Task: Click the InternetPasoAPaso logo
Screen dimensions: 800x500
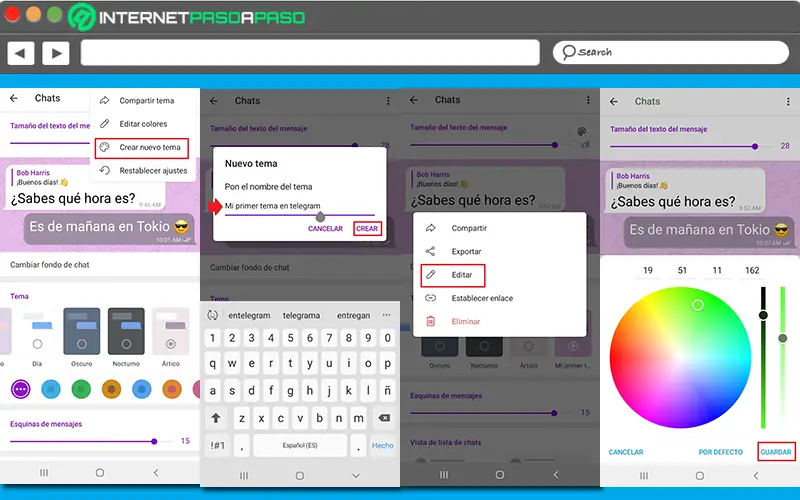Action: pyautogui.click(x=187, y=17)
